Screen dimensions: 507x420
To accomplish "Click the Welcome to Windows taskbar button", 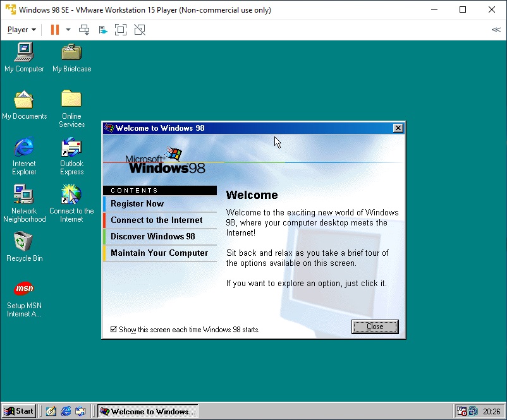I will (147, 411).
